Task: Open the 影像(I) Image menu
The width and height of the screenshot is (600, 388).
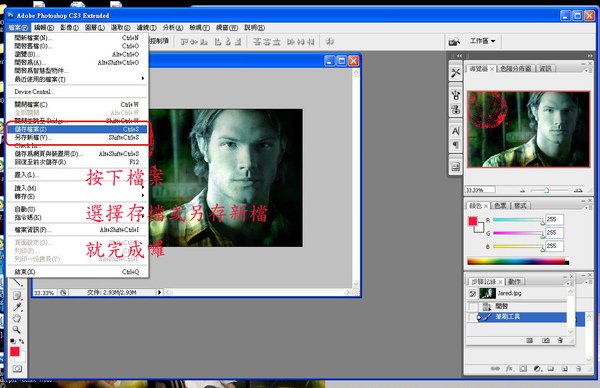Action: point(69,28)
